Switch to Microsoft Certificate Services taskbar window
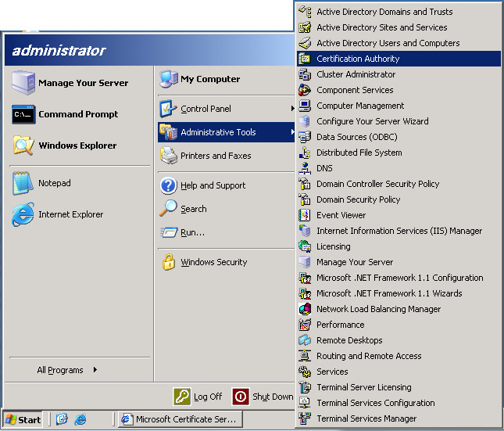 pyautogui.click(x=181, y=419)
